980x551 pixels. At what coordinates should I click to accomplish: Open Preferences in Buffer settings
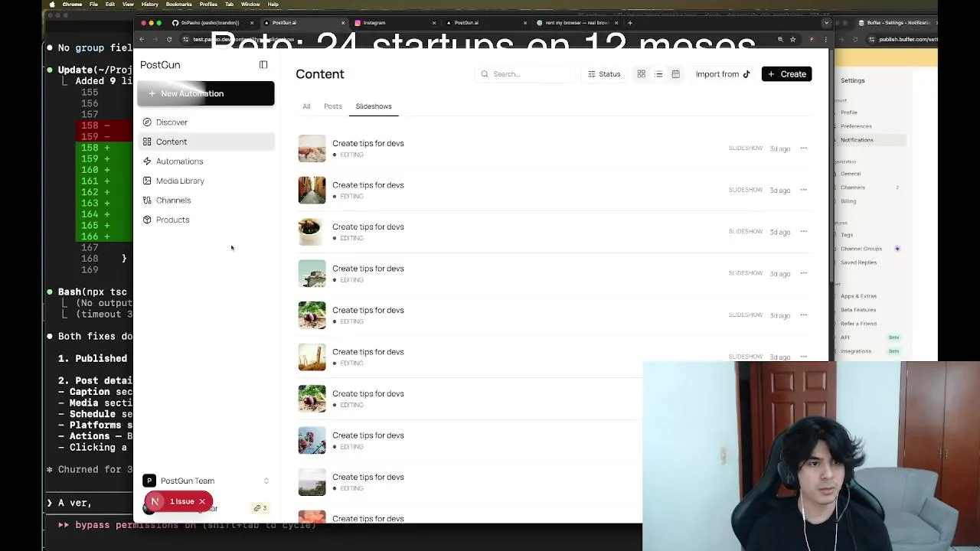tap(856, 126)
